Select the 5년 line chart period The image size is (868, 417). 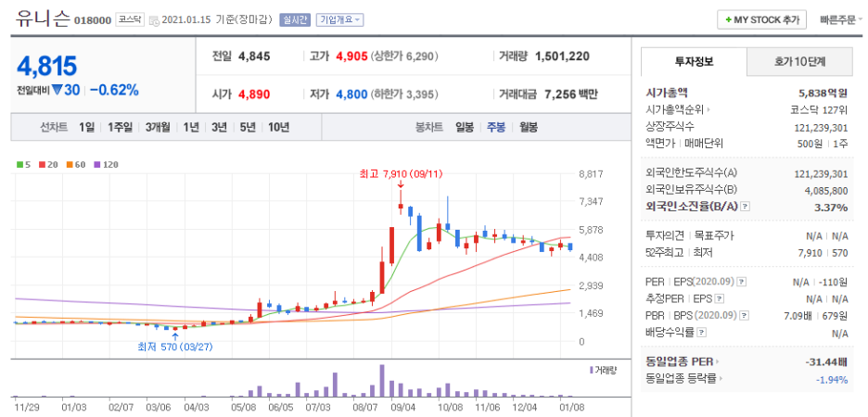[248, 127]
